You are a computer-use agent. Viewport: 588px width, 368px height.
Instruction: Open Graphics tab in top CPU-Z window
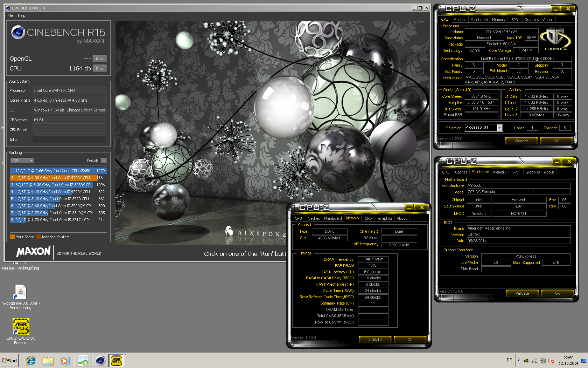point(531,20)
